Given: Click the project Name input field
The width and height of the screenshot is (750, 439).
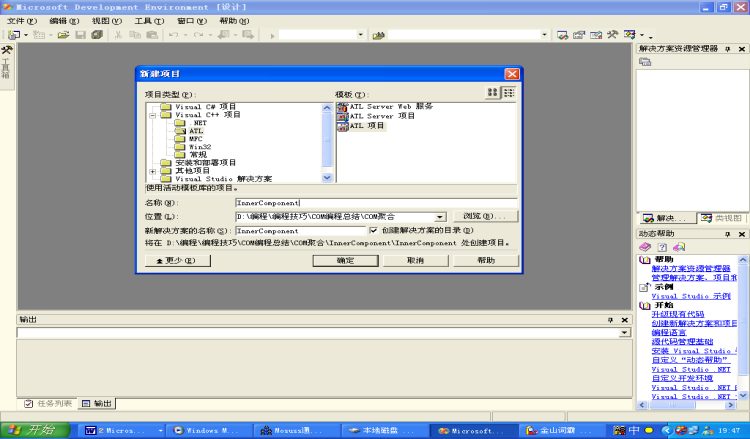Looking at the screenshot, I should (376, 203).
